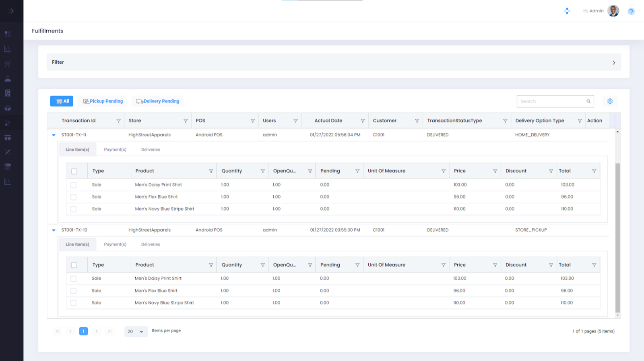644x361 pixels.
Task: Check the Men's Daisy Print Shirt row in ST001-TX-11
Action: coord(73,185)
